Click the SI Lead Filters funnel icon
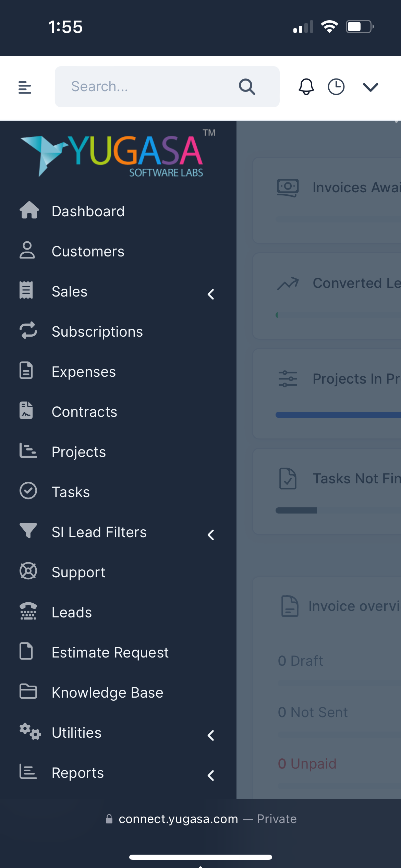The width and height of the screenshot is (401, 868). click(x=28, y=531)
